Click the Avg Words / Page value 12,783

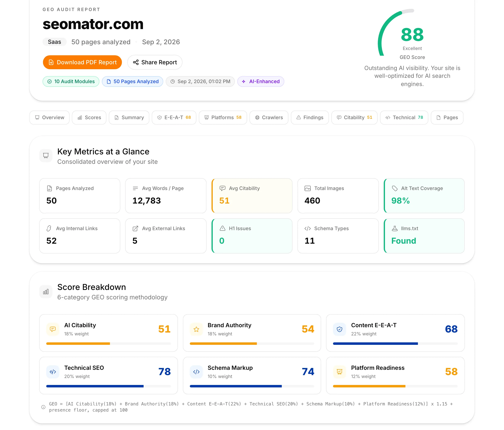pyautogui.click(x=146, y=201)
